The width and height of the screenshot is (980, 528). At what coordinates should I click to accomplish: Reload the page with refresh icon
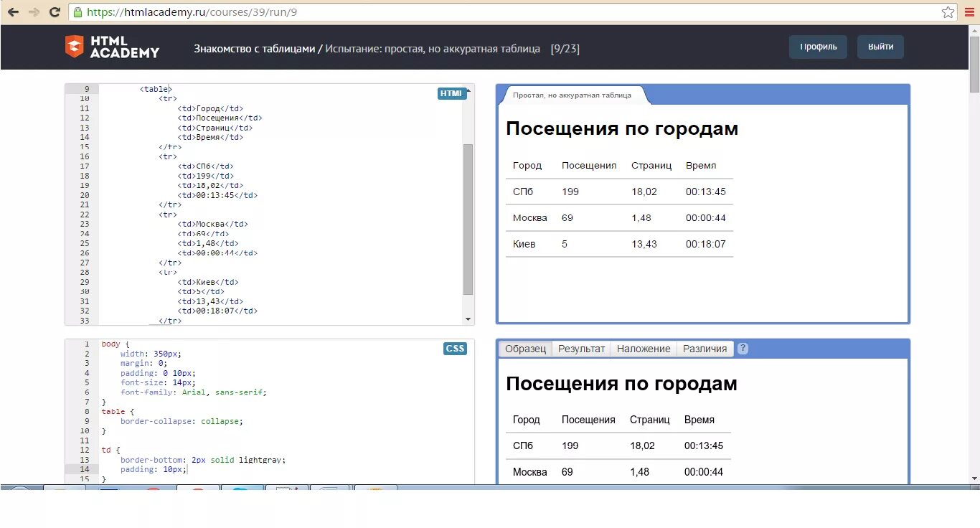pos(55,11)
